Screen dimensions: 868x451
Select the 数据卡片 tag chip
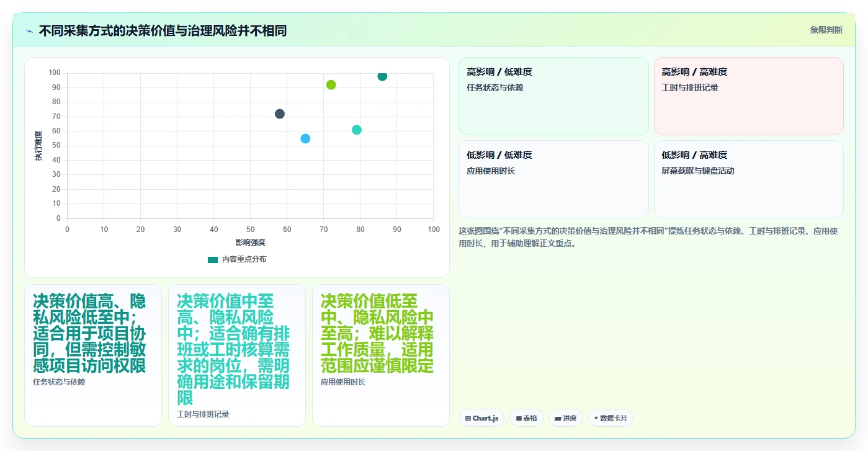[611, 418]
